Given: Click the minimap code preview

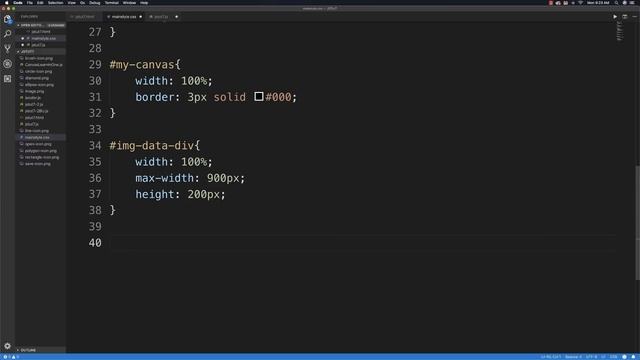Looking at the screenshot, I should click(620, 31).
